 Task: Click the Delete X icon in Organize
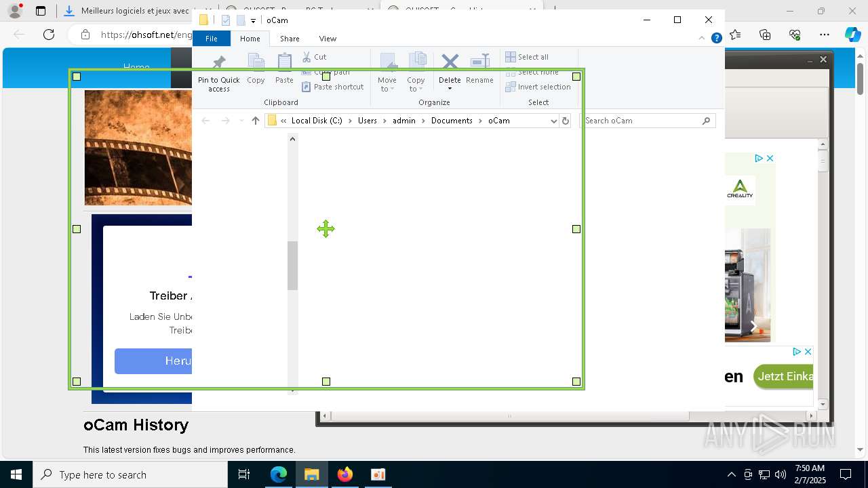pos(450,62)
